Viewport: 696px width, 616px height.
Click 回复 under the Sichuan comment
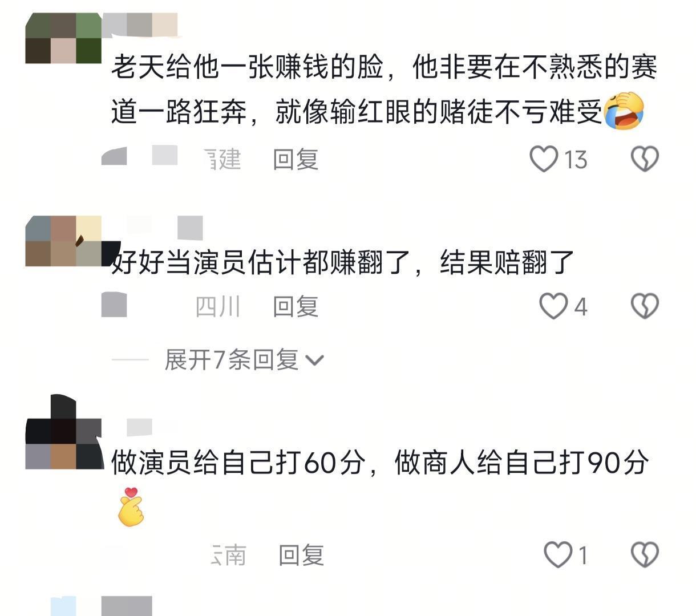coord(296,306)
